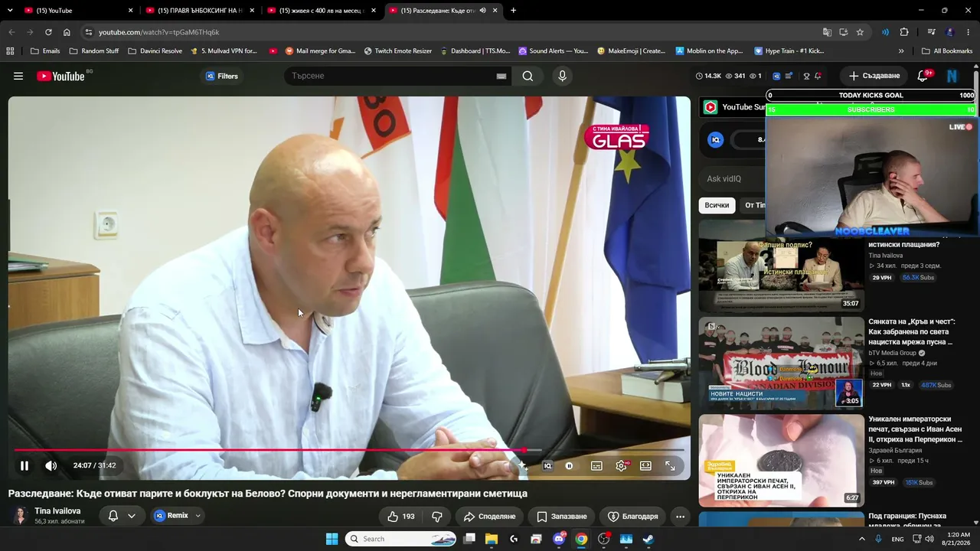Open Tina Ivailova channel avatar
Viewport: 980px width, 551px height.
coord(20,516)
